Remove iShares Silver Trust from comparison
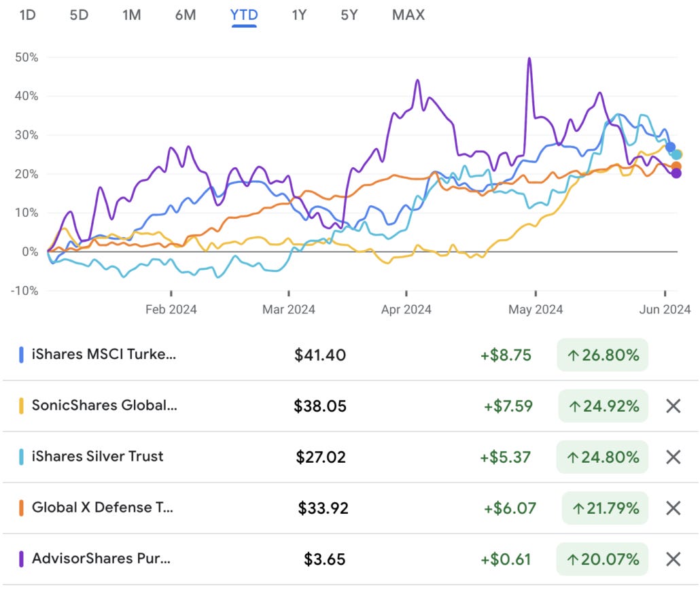 [x=673, y=457]
